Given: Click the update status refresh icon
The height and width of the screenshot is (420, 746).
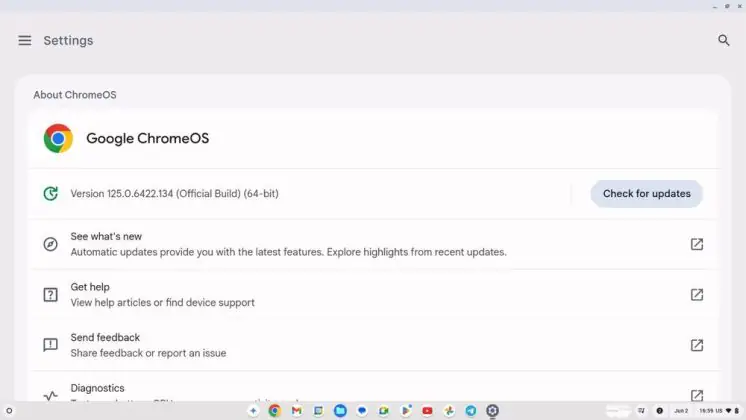Looking at the screenshot, I should click(50, 194).
